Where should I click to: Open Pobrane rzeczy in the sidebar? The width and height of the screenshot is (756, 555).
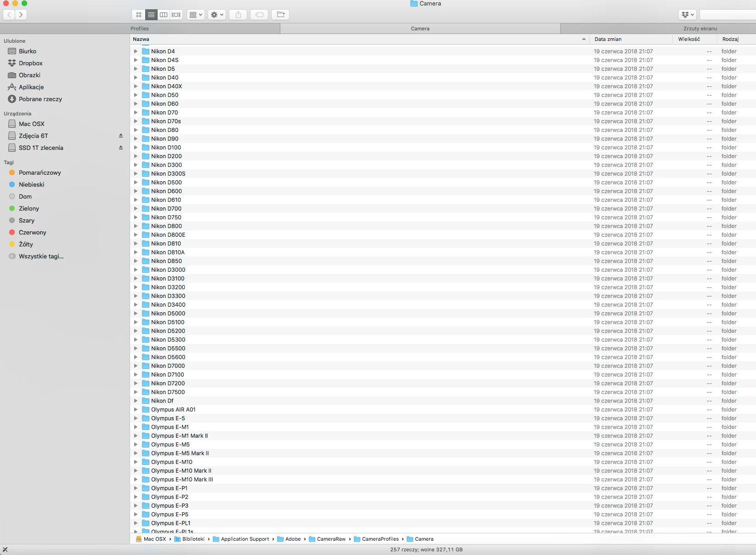coord(40,99)
